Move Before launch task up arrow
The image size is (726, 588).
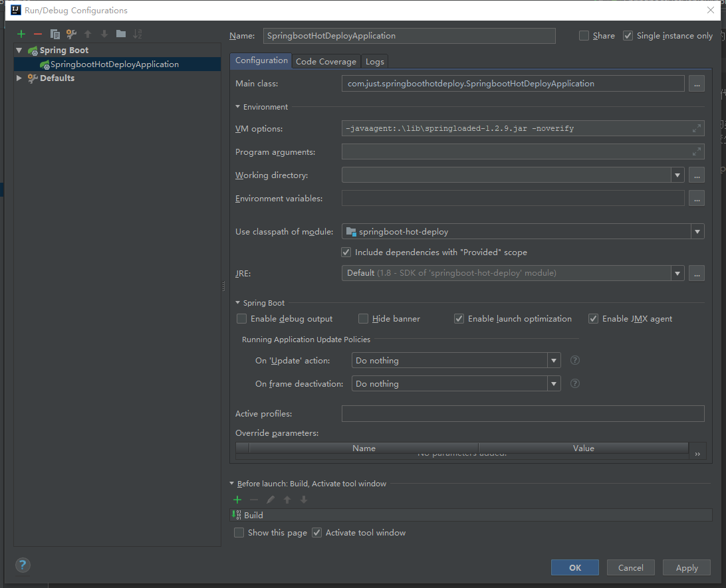coord(287,500)
